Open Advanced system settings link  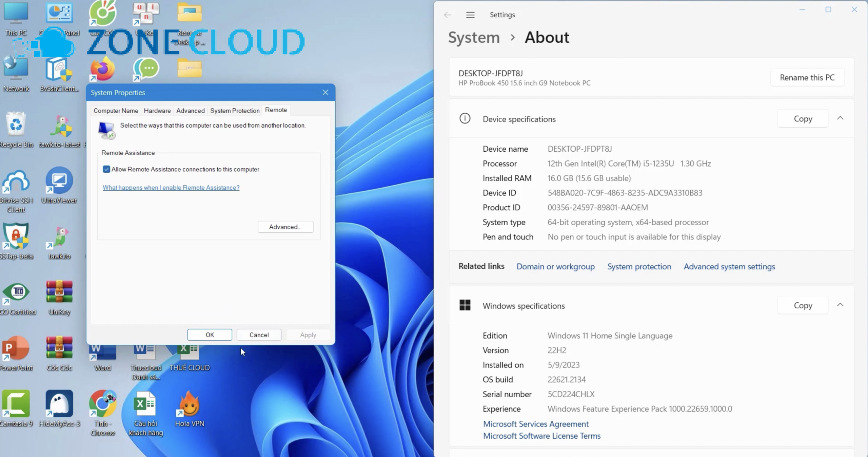(729, 267)
